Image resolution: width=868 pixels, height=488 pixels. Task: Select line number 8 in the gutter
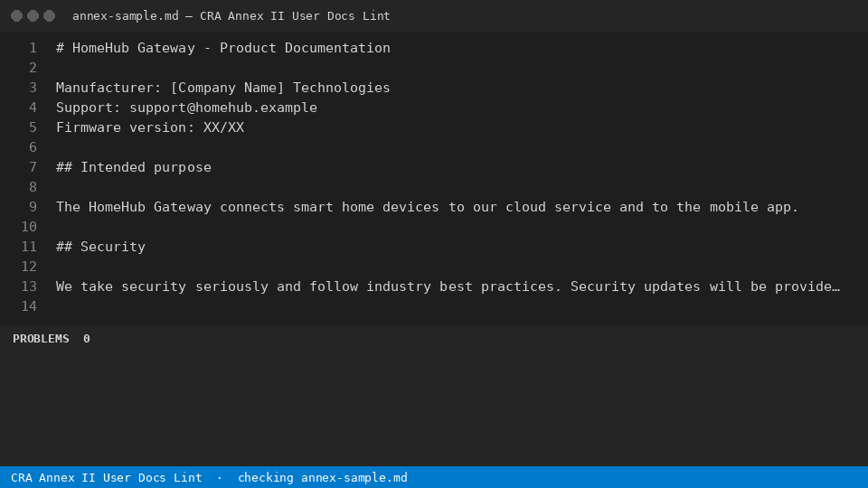33,188
